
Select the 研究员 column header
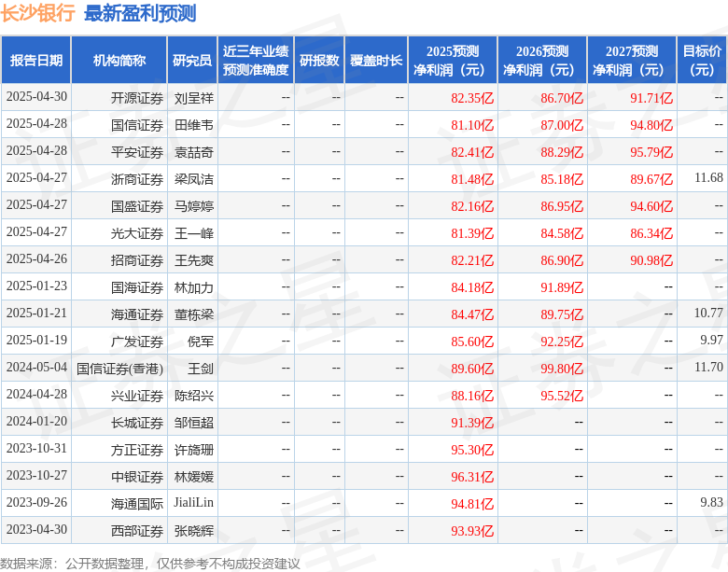pos(192,61)
